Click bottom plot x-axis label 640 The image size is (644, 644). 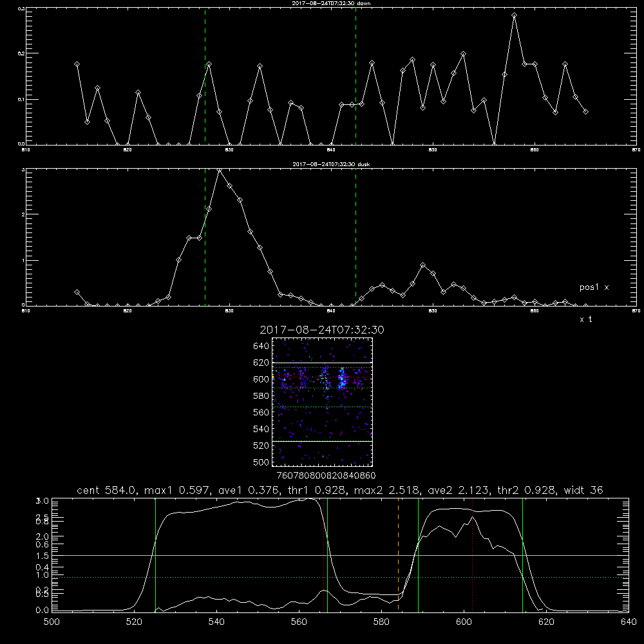click(x=629, y=622)
